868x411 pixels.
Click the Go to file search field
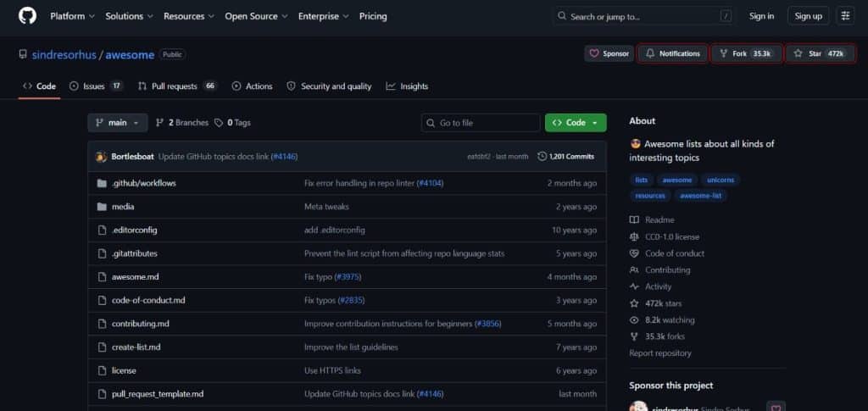[481, 123]
